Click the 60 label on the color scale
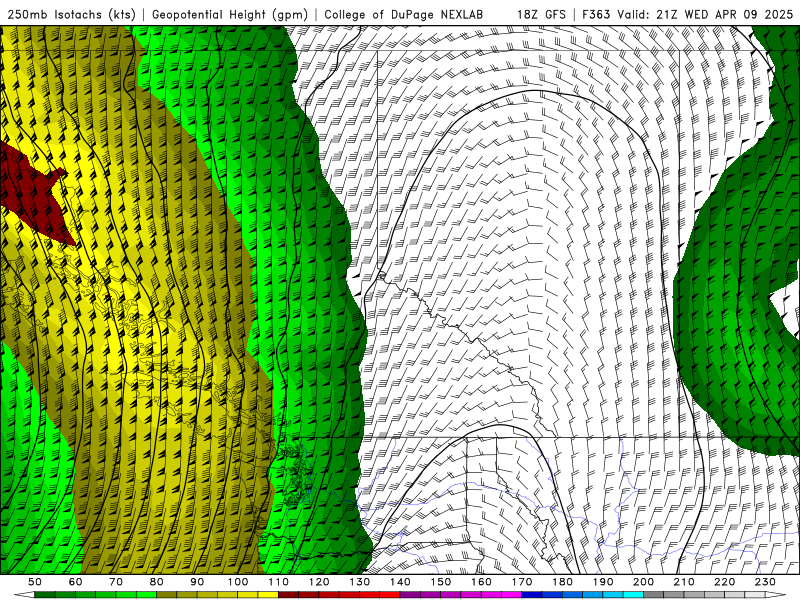The image size is (800, 600). click(76, 582)
